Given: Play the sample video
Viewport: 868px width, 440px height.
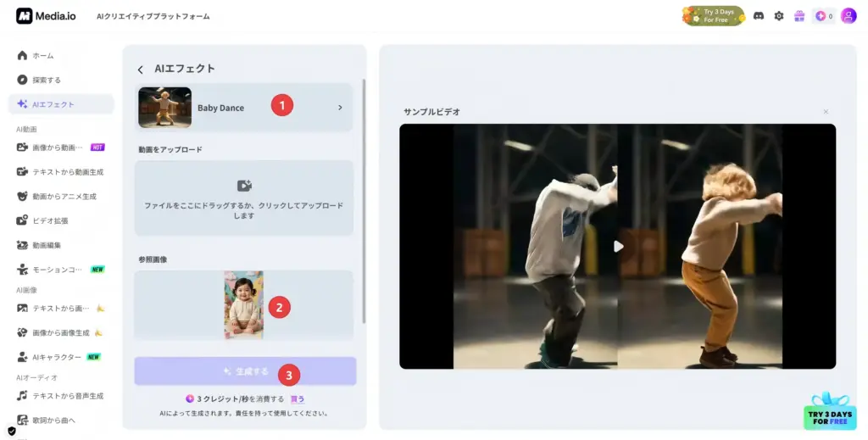Looking at the screenshot, I should pyautogui.click(x=618, y=247).
